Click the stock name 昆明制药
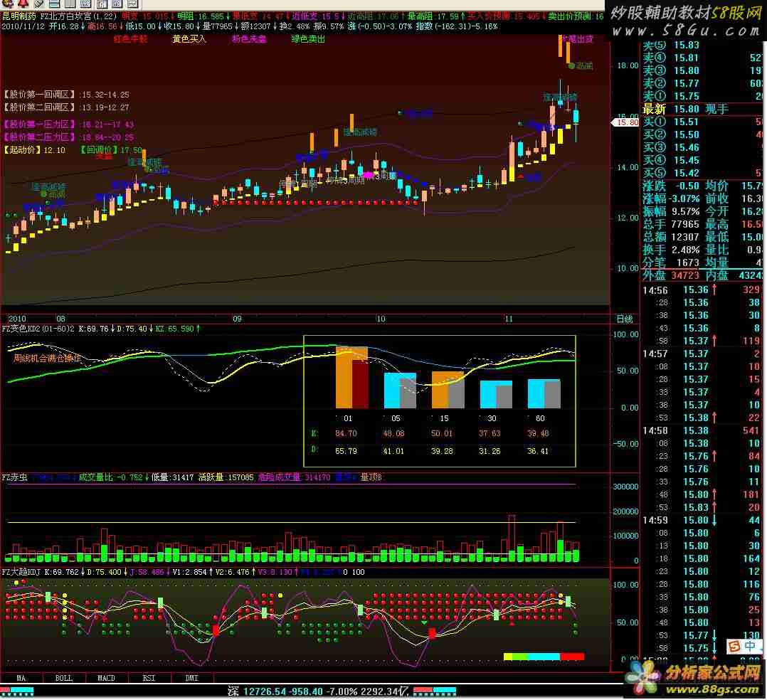Viewport: 767px width, 700px height. pos(18,16)
